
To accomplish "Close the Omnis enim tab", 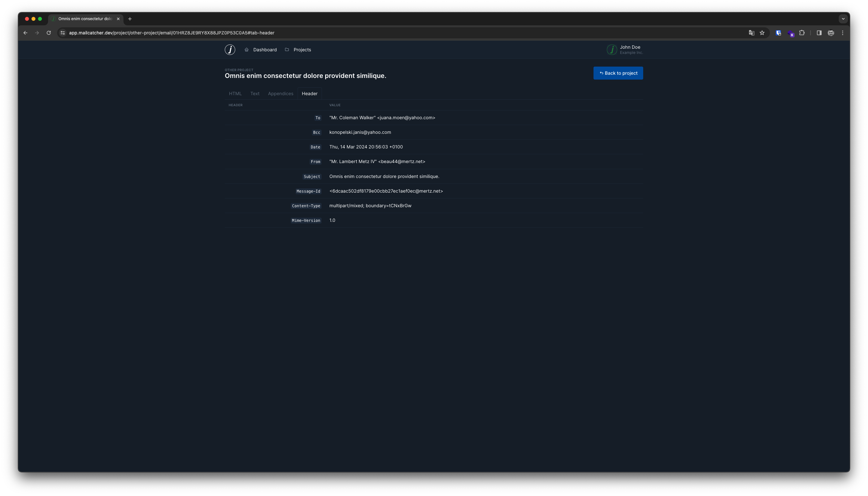I will [118, 19].
